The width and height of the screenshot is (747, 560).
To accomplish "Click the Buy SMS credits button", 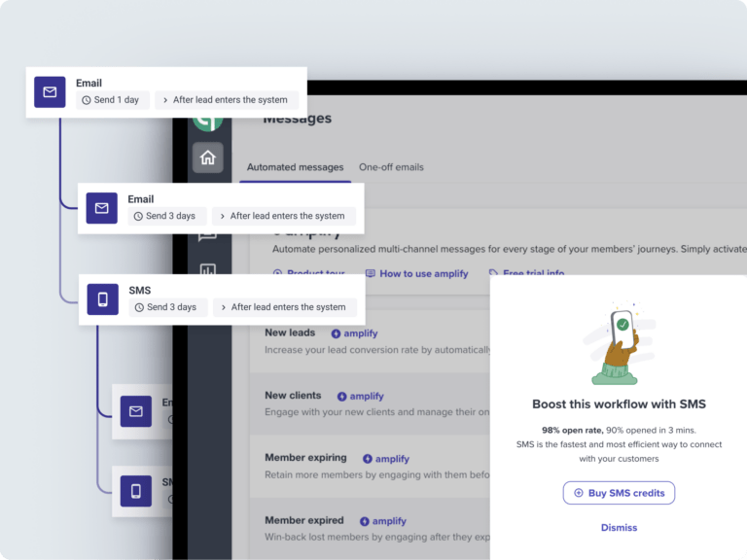I will (x=619, y=493).
